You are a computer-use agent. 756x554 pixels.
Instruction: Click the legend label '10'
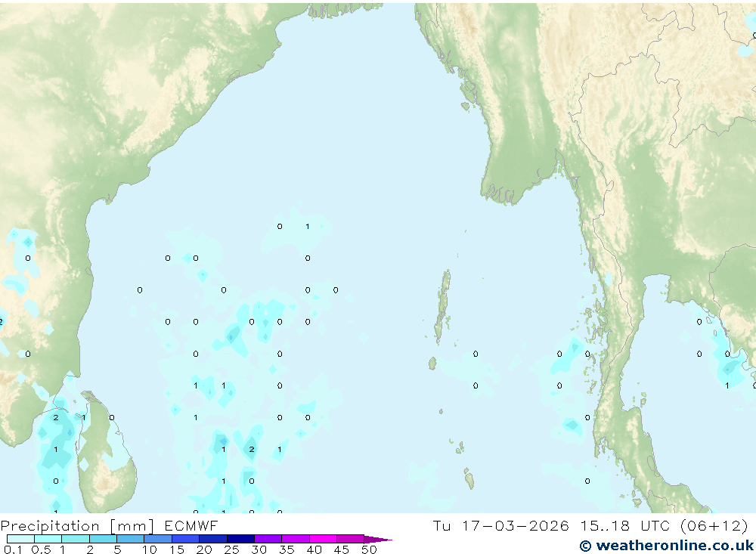[x=150, y=549]
